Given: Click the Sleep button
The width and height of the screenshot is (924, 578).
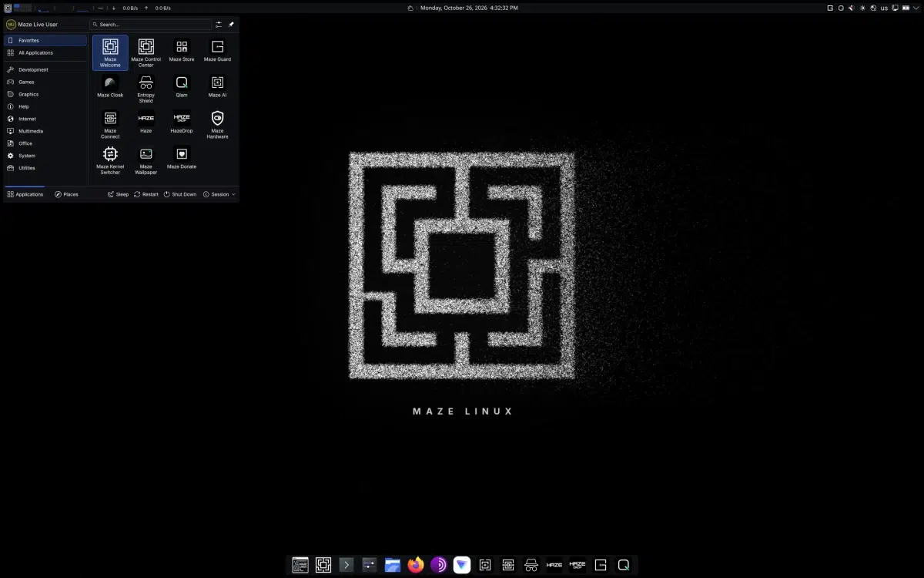Looking at the screenshot, I should [118, 194].
